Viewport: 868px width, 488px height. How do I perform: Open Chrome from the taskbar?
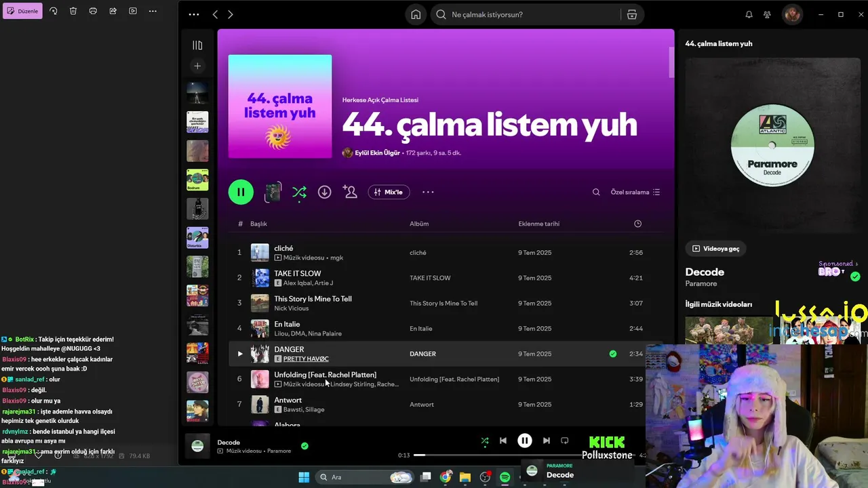(446, 477)
